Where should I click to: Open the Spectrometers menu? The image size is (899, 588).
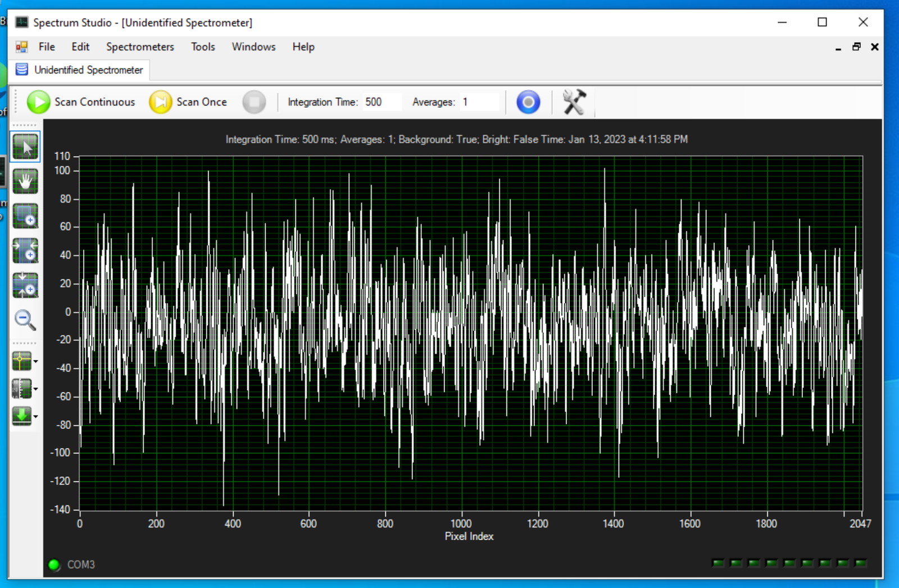[x=140, y=47]
